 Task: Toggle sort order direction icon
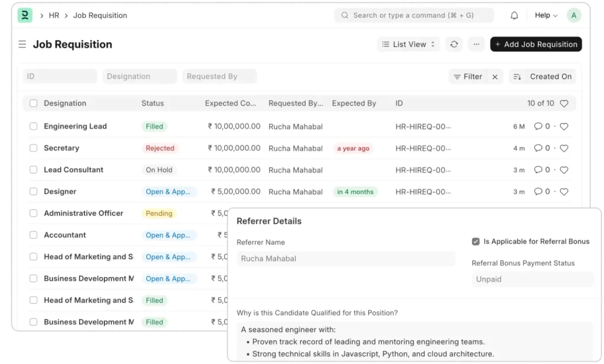(x=517, y=77)
